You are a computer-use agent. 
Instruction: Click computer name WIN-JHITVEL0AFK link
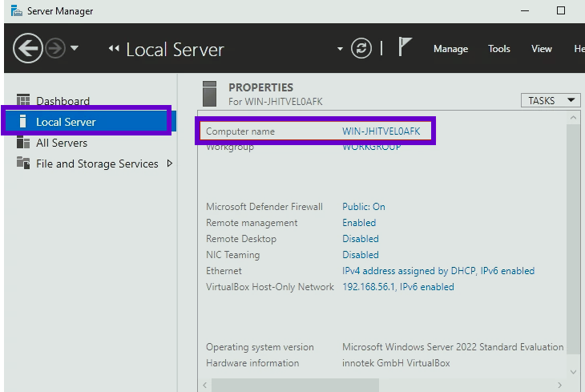pyautogui.click(x=381, y=131)
